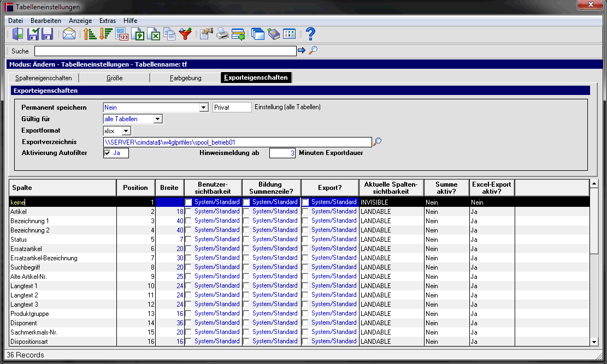Click the save with checkmark icon
The image size is (607, 364).
33,34
